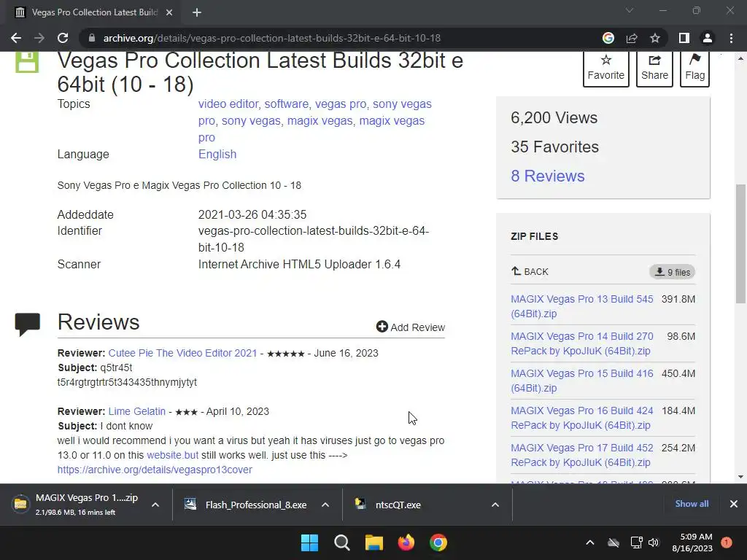Click the page vertical scrollbar thumb
The height and width of the screenshot is (560, 747).
point(740,244)
